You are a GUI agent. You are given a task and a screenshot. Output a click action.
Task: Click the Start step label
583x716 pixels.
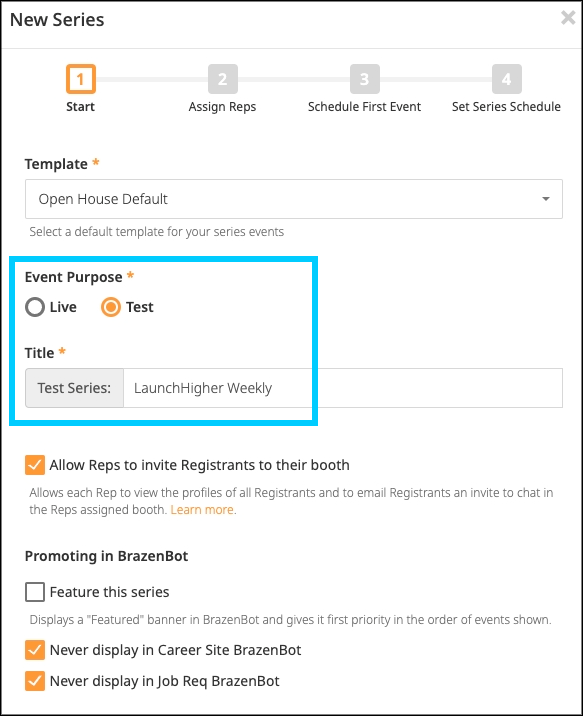pos(80,107)
